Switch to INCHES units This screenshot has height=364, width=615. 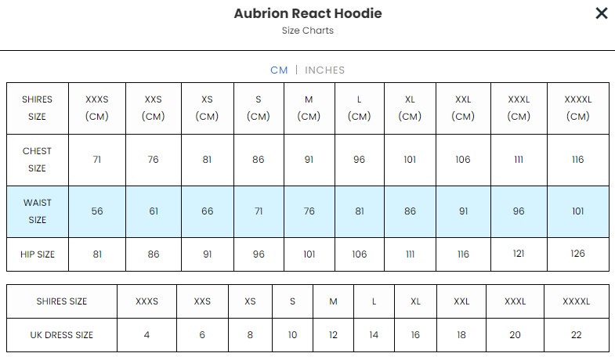(324, 70)
